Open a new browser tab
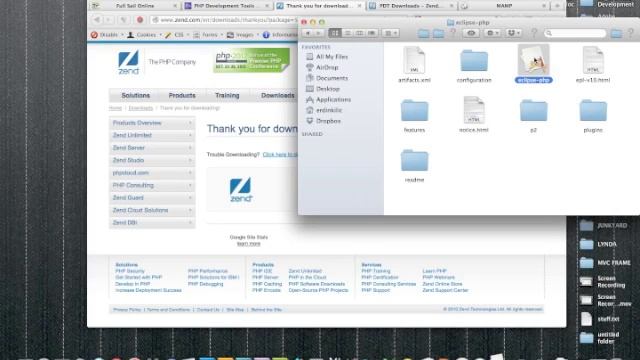This screenshot has height=360, width=640. click(x=557, y=6)
